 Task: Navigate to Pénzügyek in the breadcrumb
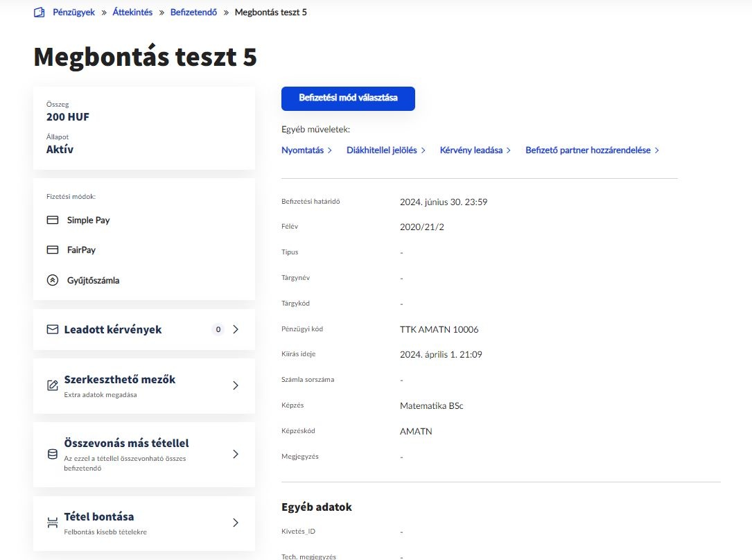(72, 12)
